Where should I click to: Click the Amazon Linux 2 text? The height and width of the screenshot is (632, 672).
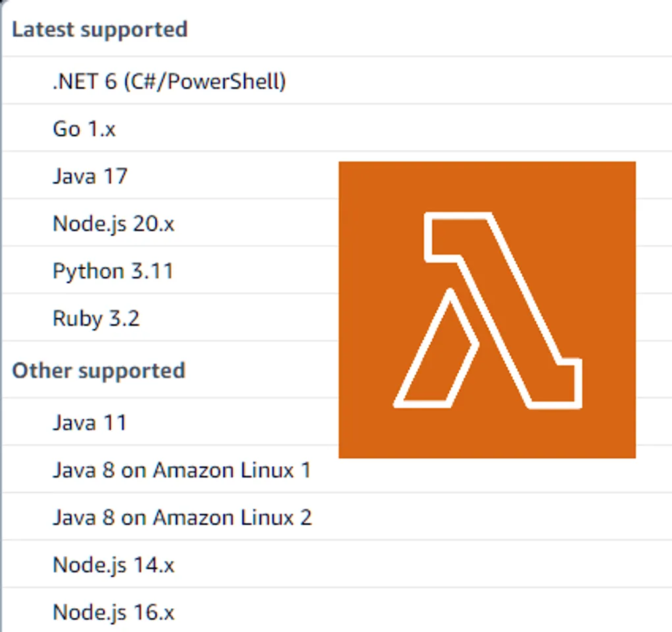[x=232, y=517]
